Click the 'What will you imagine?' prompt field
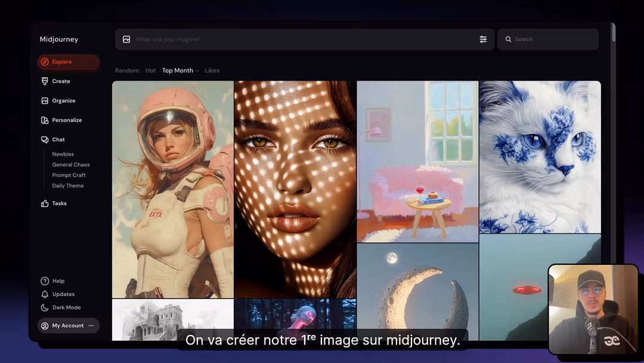Screen dimensions: 644x363 click(x=298, y=39)
